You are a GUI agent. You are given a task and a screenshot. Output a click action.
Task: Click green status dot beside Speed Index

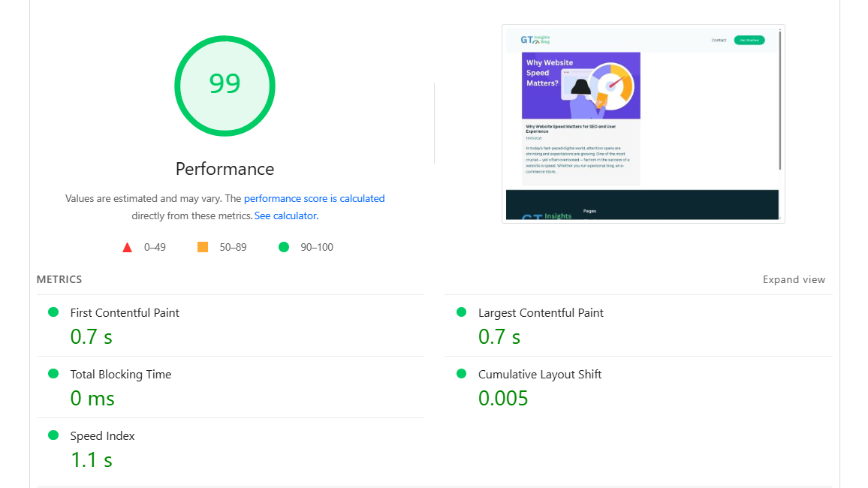53,435
